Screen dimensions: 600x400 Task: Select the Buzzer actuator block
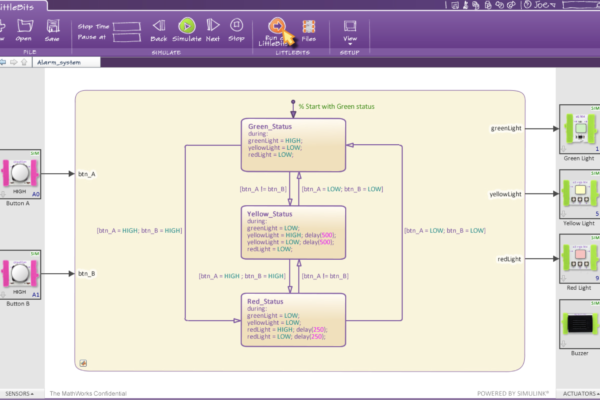tap(578, 325)
